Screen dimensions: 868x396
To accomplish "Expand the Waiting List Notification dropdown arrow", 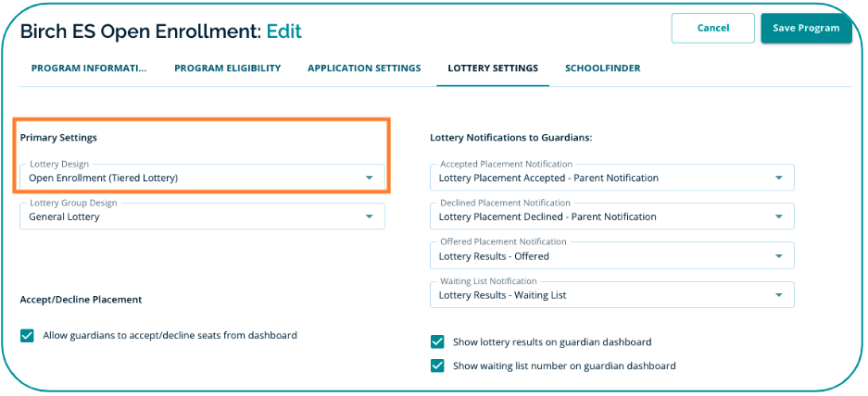I will pyautogui.click(x=778, y=295).
